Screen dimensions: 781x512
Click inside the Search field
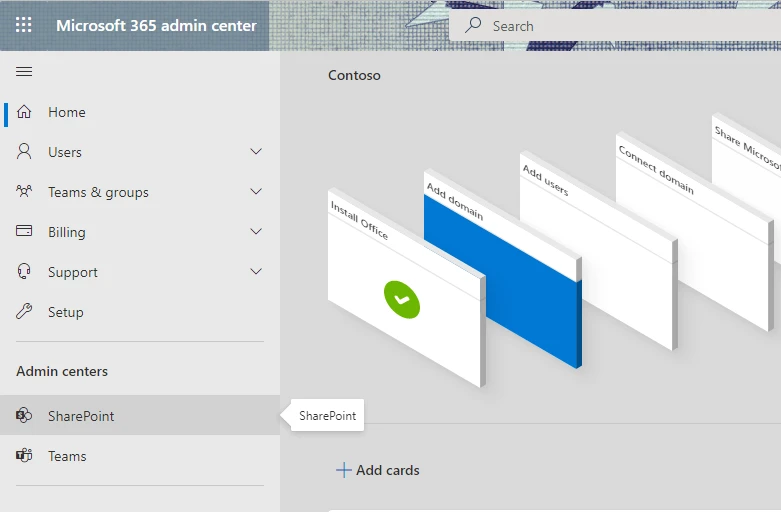(x=615, y=25)
